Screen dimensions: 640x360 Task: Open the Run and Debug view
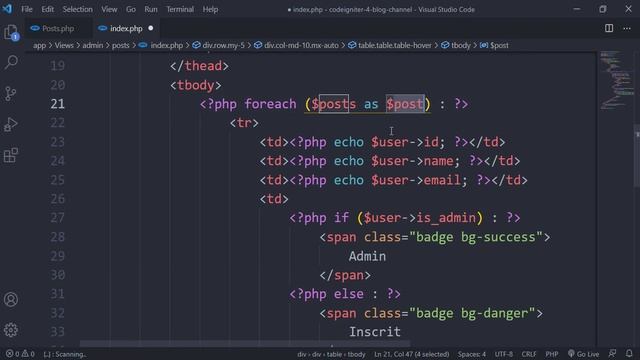(11, 124)
